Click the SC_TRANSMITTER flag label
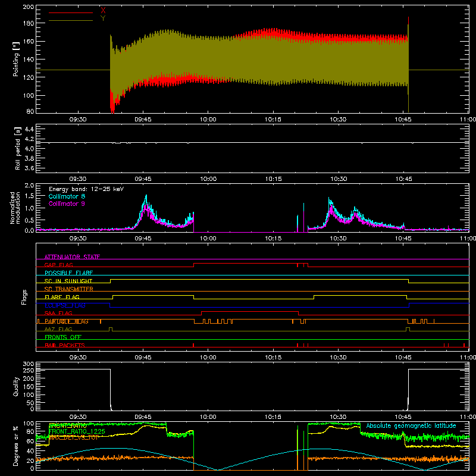This screenshot has width=476, height=476. tap(68, 289)
